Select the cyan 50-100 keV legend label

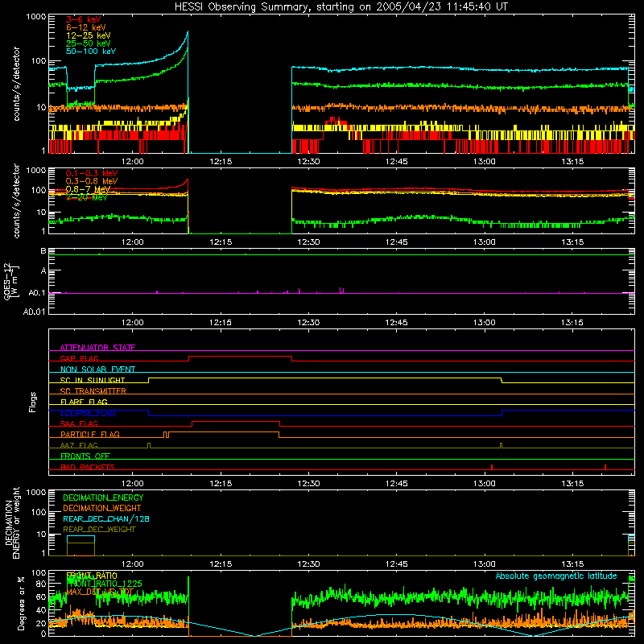coord(91,52)
